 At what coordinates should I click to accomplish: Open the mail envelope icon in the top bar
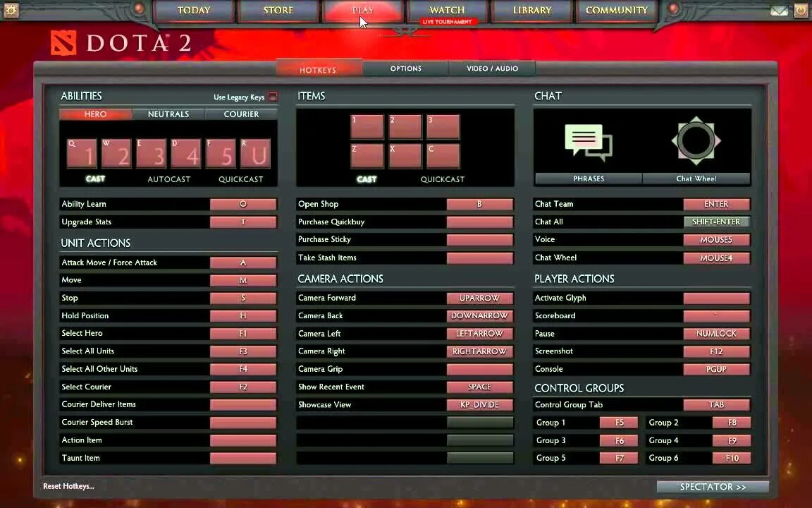coord(779,11)
